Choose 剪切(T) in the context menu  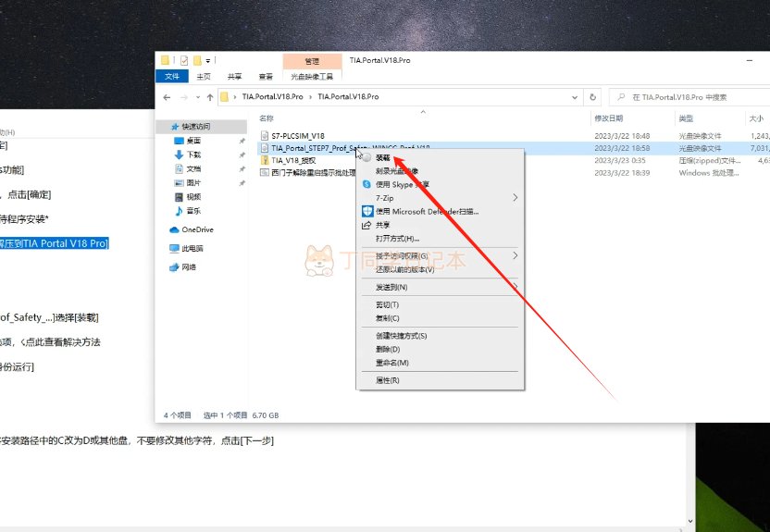[440, 304]
